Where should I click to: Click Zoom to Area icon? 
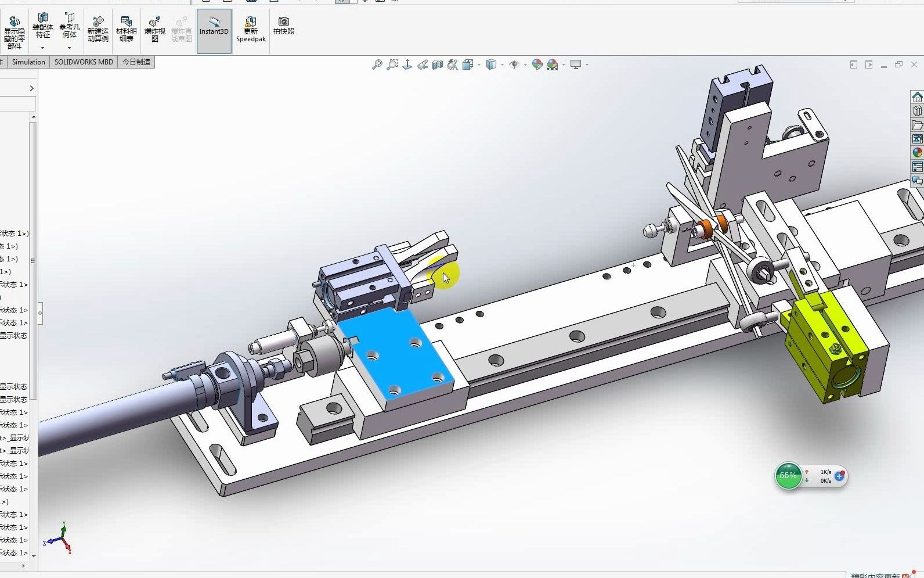[x=392, y=64]
